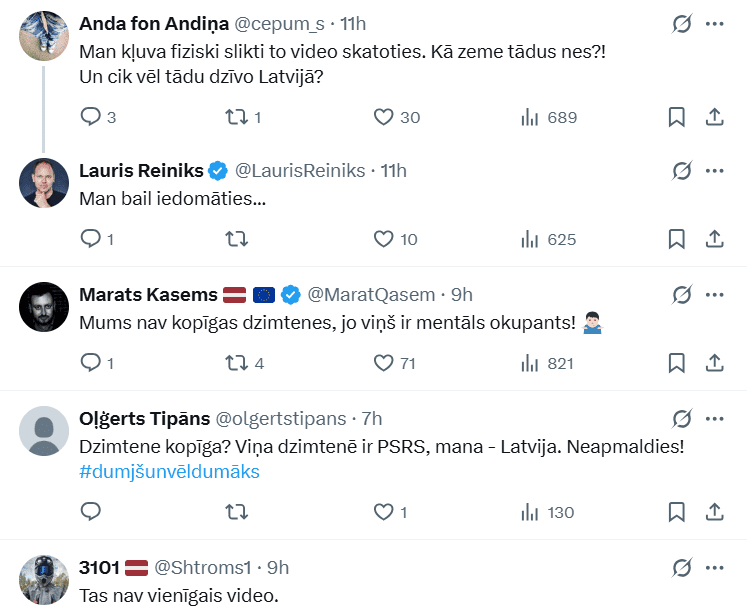This screenshot has height=612, width=747.
Task: Share Marats Kasems' post
Action: [x=715, y=363]
